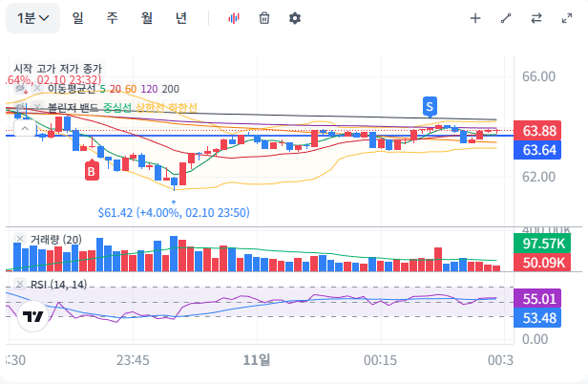The height and width of the screenshot is (384, 588).
Task: Click the TradingView logo
Action: (33, 317)
